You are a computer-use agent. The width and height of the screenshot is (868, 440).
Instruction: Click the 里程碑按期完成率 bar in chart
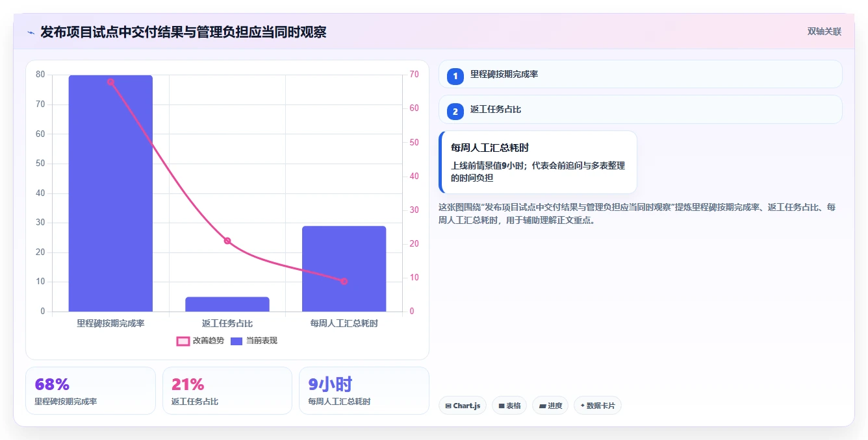[x=110, y=193]
